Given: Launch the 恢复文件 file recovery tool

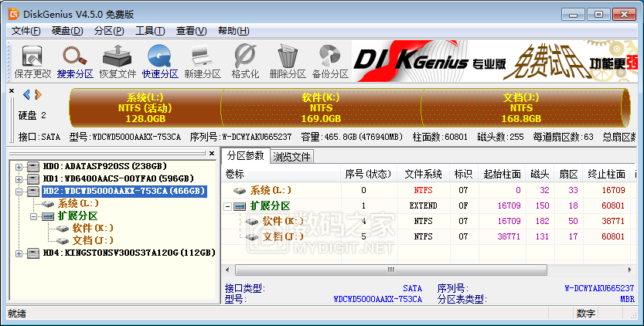Looking at the screenshot, I should pos(118,62).
